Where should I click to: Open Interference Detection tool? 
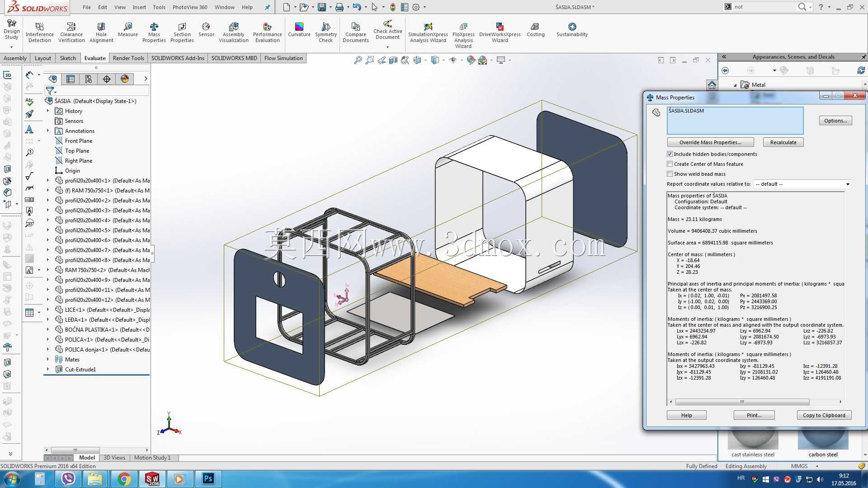tap(39, 33)
